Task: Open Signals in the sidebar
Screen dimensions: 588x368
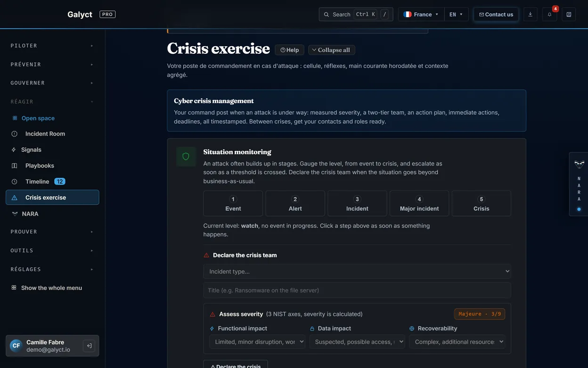Action: pos(52,150)
